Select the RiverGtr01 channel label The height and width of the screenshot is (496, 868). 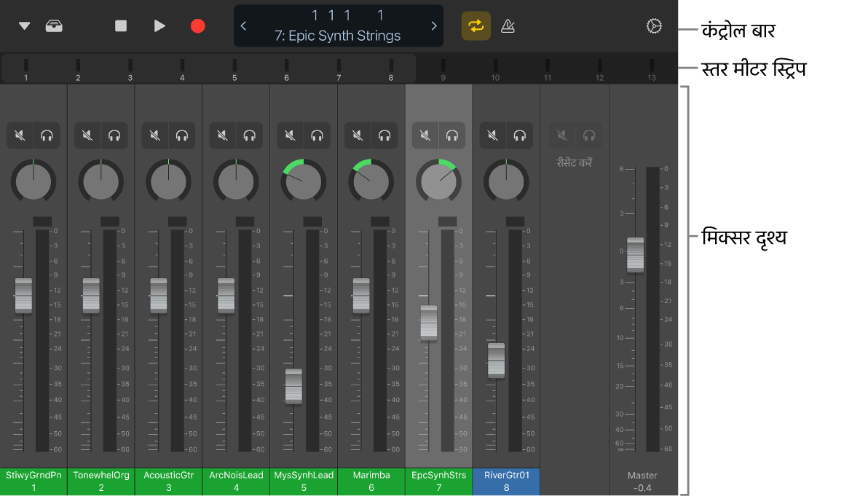[506, 481]
